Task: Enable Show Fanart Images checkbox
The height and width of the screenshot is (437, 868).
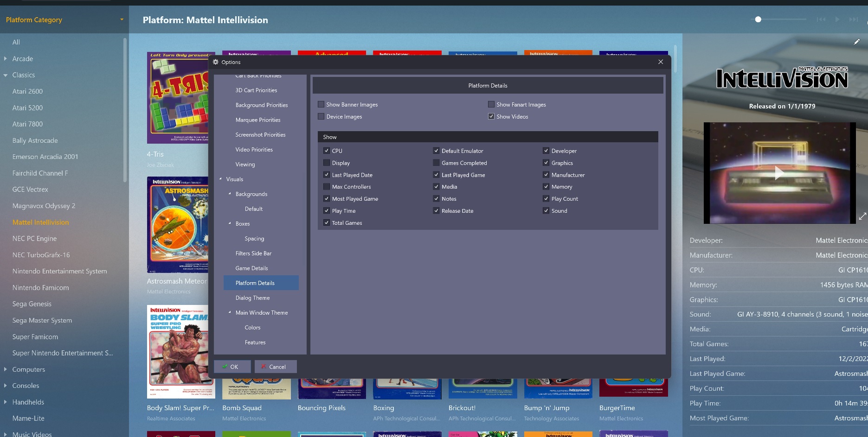Action: click(x=491, y=104)
